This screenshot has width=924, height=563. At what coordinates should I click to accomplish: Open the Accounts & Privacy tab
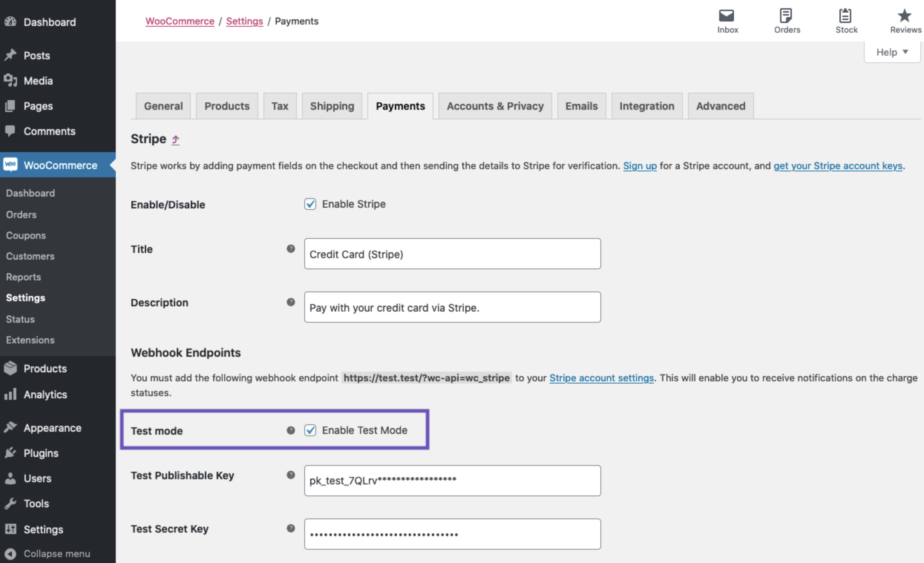[495, 106]
